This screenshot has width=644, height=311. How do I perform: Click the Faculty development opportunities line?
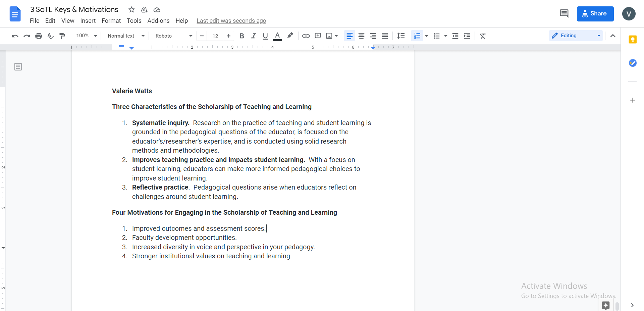click(x=184, y=238)
